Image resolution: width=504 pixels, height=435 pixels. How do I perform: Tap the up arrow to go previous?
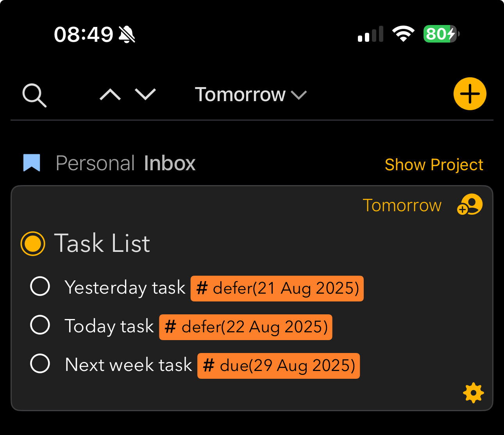(110, 94)
